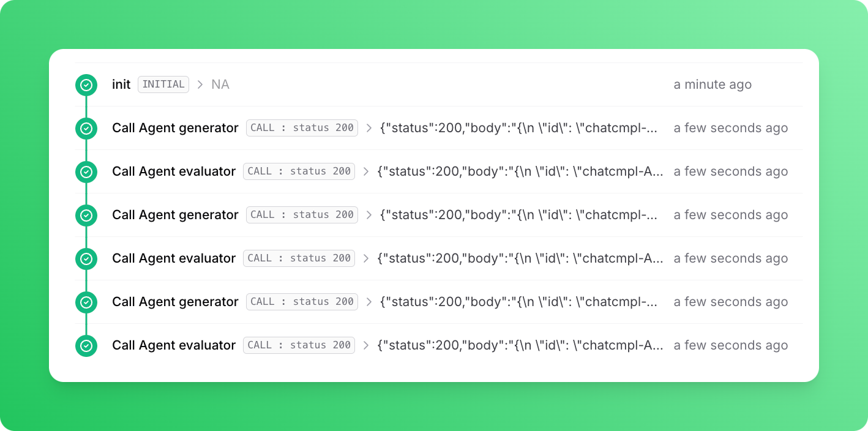Click JSON response text of first generator
This screenshot has height=431, width=868.
pos(519,128)
